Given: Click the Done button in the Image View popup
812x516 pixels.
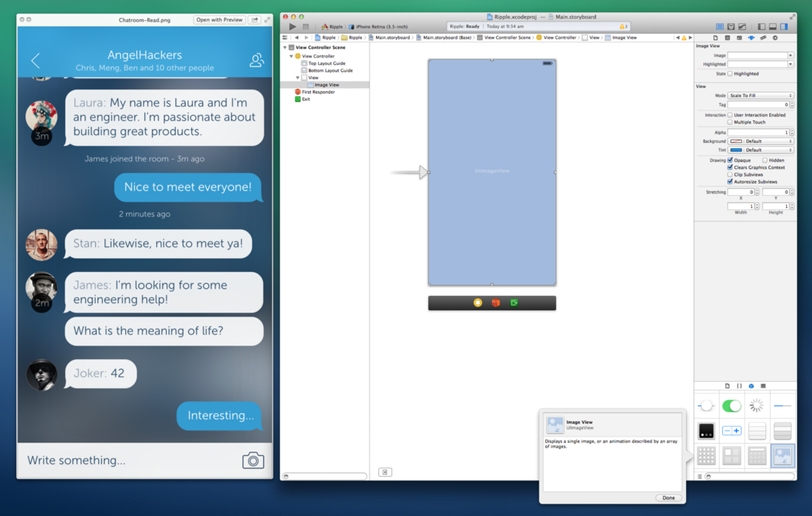Looking at the screenshot, I should 668,498.
